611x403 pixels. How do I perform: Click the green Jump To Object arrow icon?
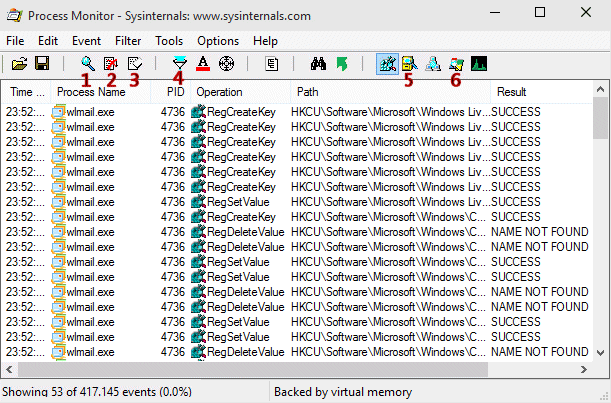pyautogui.click(x=342, y=64)
